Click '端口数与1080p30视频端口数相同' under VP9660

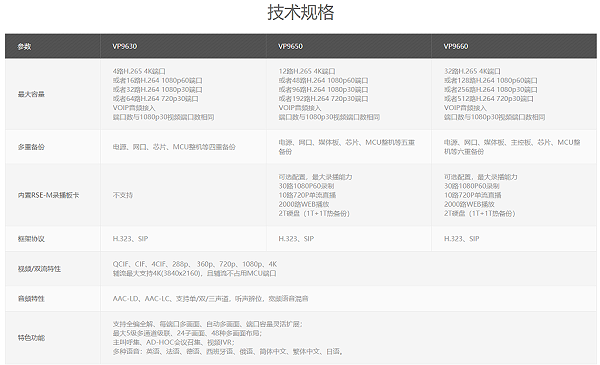(x=494, y=117)
